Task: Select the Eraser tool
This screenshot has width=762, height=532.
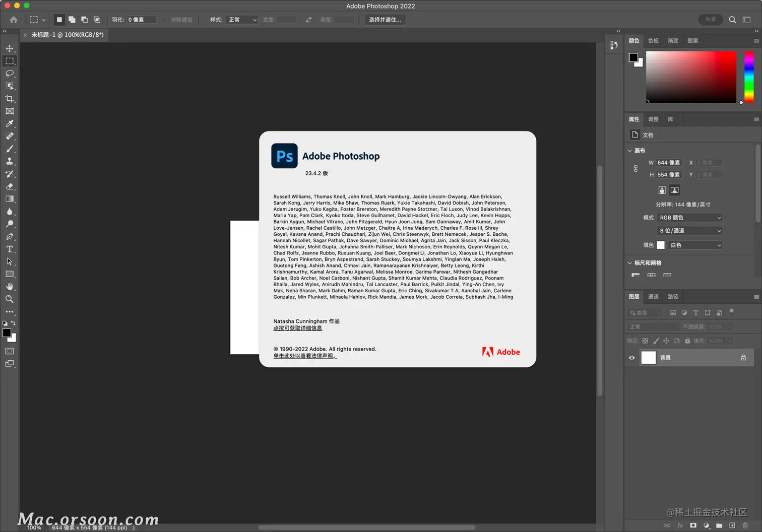Action: pyautogui.click(x=10, y=186)
